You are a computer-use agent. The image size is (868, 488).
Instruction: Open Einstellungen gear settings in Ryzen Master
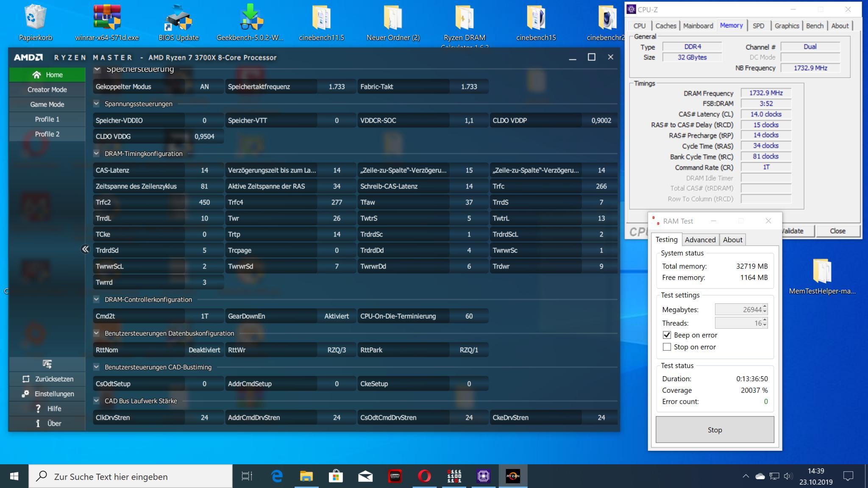point(25,394)
